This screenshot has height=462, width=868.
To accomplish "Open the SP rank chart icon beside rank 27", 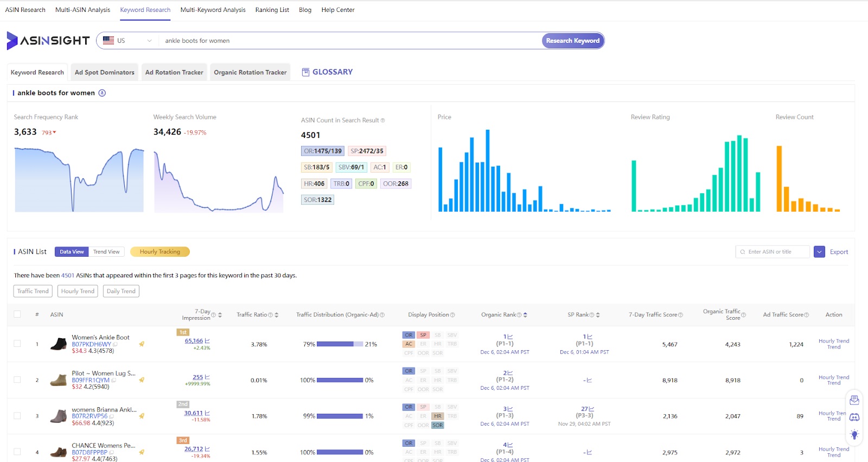I will (591, 409).
